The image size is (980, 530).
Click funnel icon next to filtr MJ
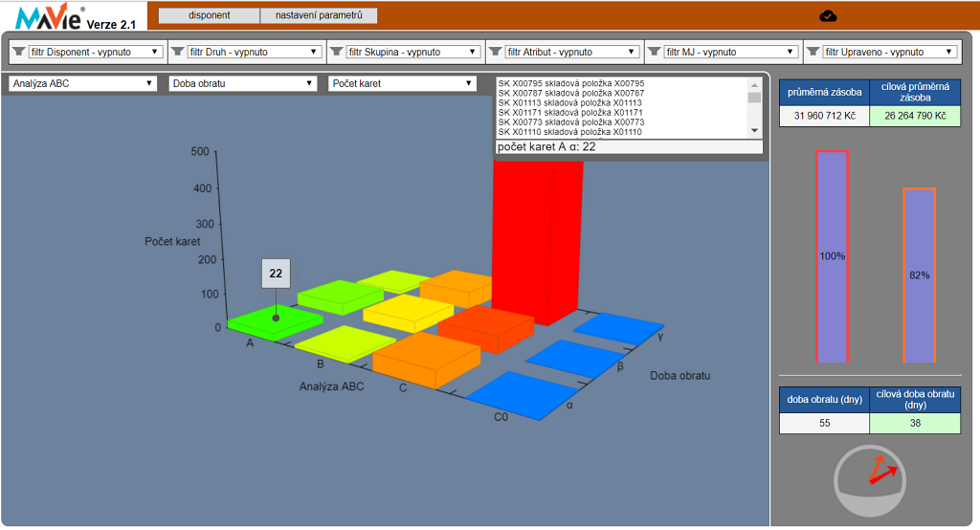655,52
